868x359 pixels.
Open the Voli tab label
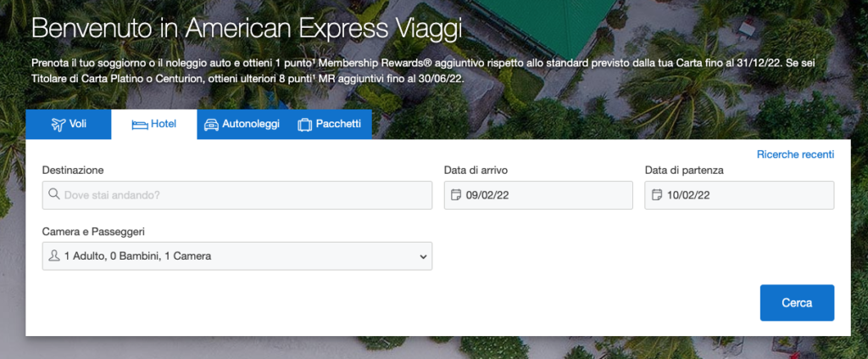tap(78, 124)
